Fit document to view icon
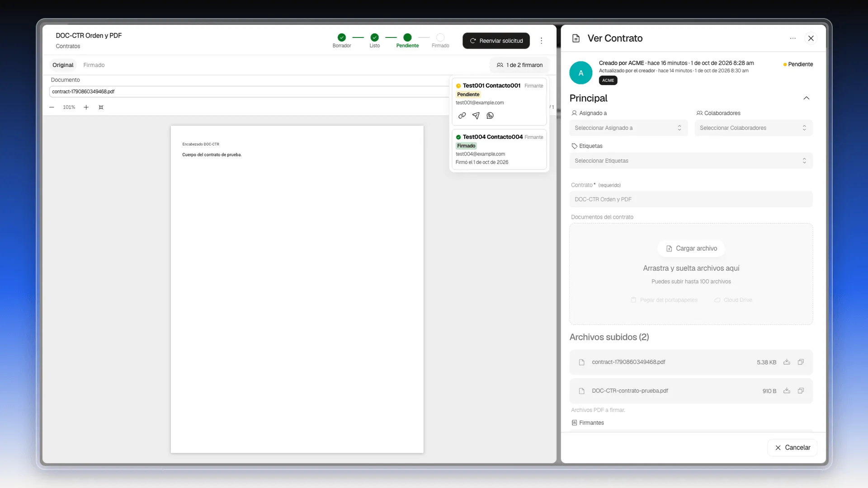This screenshot has width=868, height=488. [x=101, y=107]
